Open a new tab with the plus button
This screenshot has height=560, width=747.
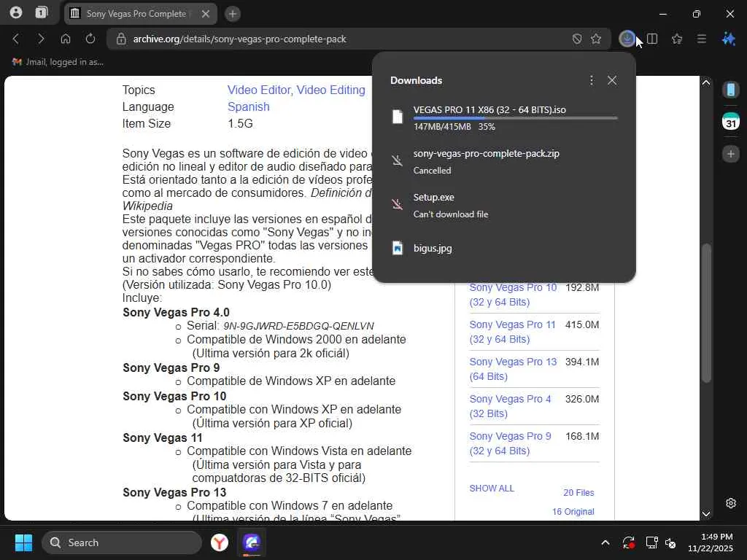(233, 14)
